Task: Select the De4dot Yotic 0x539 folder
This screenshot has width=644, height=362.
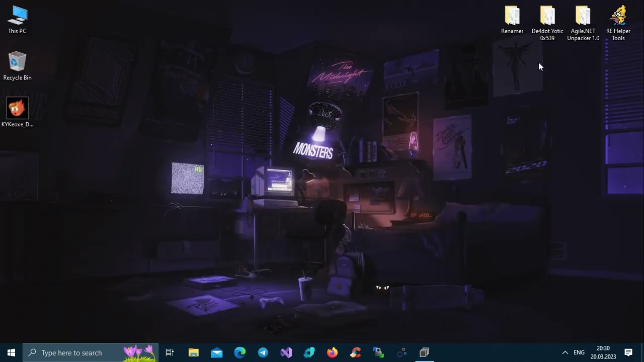Action: (547, 23)
